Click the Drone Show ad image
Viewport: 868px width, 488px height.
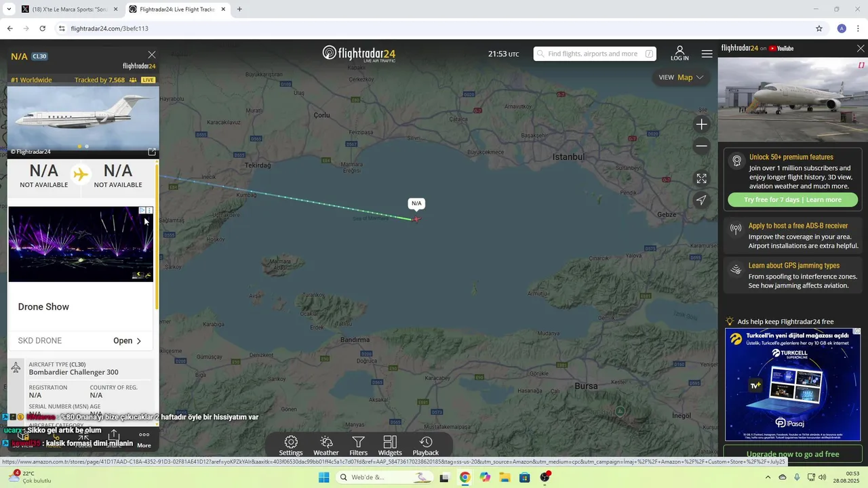click(x=81, y=244)
